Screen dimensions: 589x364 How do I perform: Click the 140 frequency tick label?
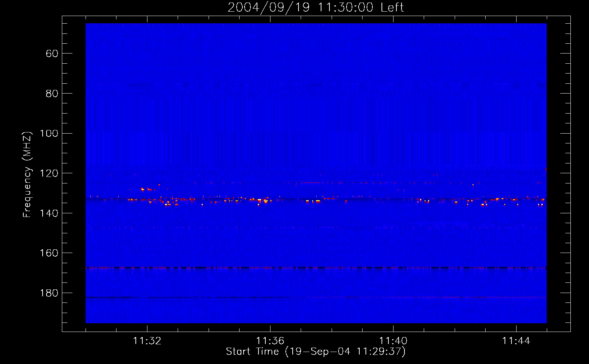coord(49,213)
